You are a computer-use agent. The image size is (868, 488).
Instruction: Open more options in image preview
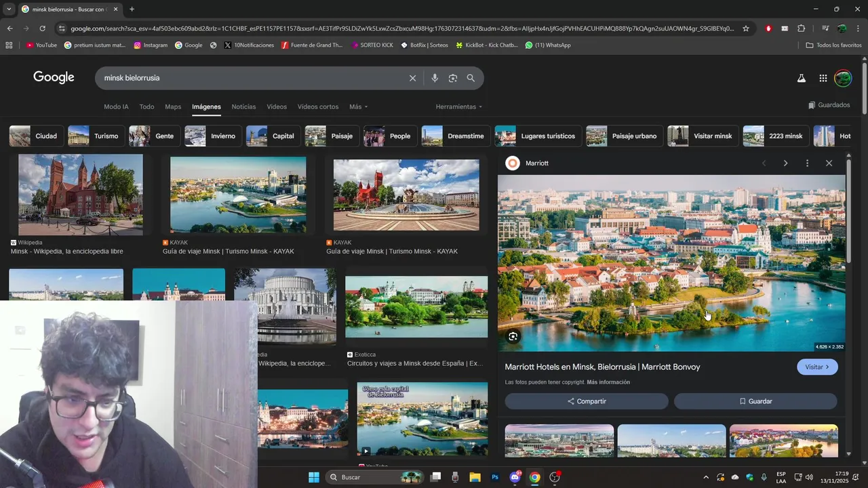[807, 163]
